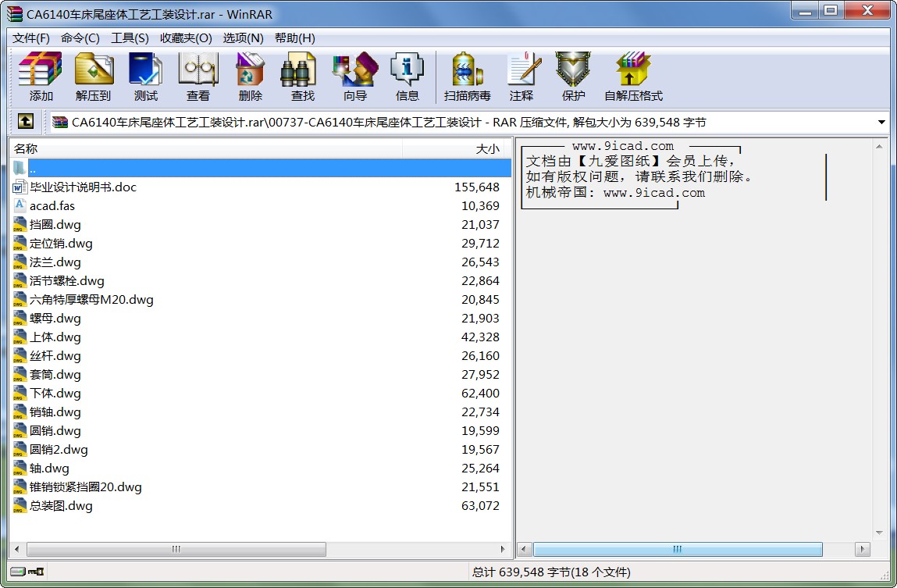Open the 工具 (Tools) menu

point(130,37)
